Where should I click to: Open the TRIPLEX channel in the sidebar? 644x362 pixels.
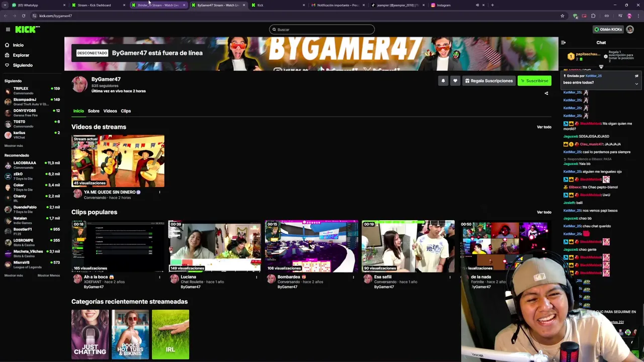click(32, 90)
